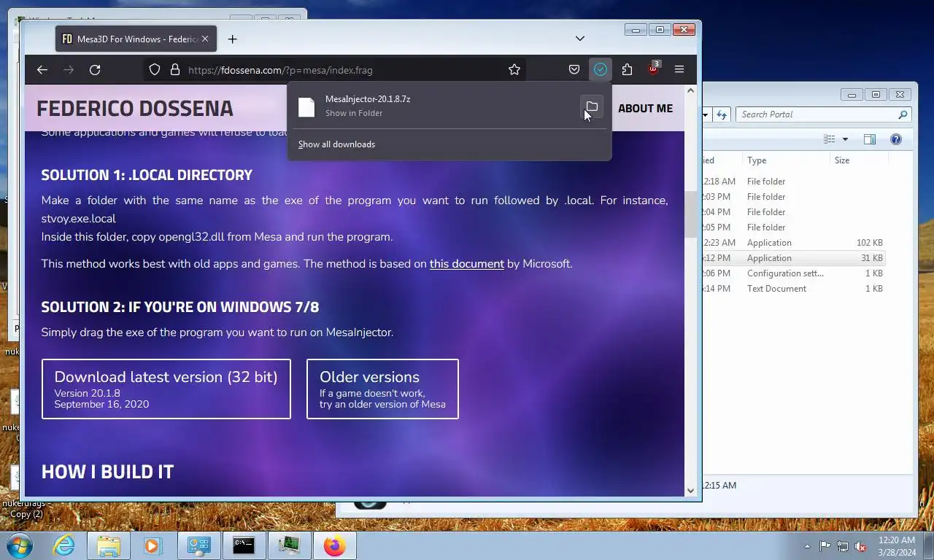Open the Pocket save icon
Image resolution: width=934 pixels, height=560 pixels.
pos(574,70)
